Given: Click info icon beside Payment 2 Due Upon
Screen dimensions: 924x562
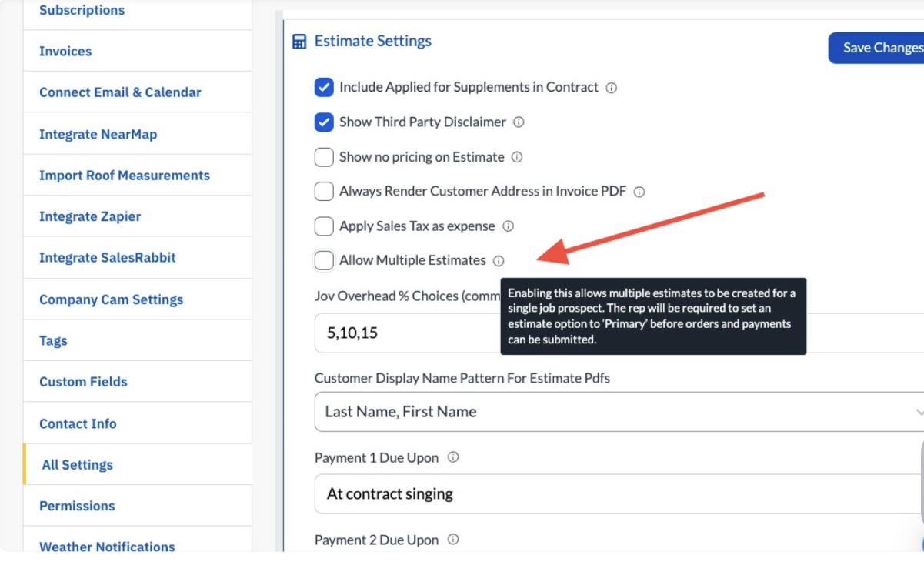Looking at the screenshot, I should [x=453, y=540].
